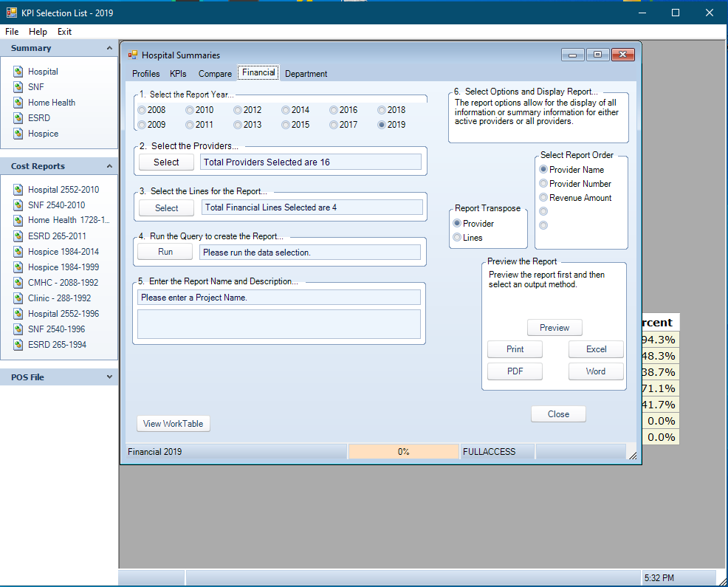Click the 0% progress indicator
Viewport: 728px width, 587px height.
(403, 451)
